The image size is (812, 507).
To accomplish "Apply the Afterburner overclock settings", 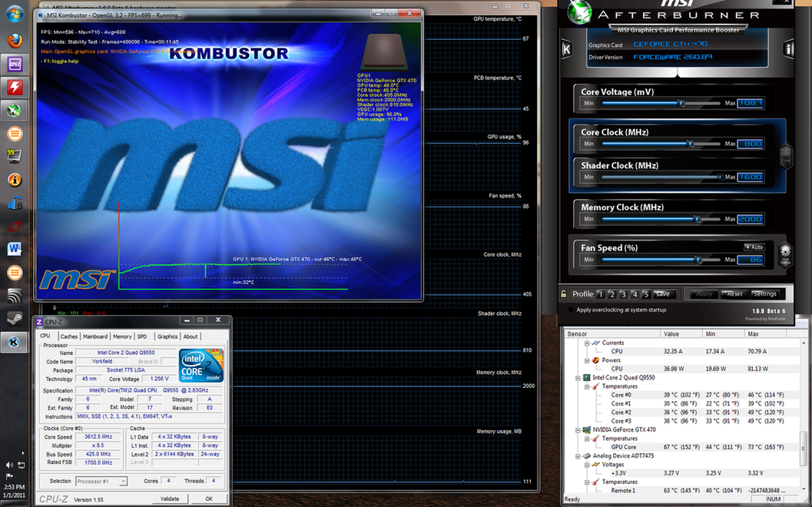I will point(704,293).
